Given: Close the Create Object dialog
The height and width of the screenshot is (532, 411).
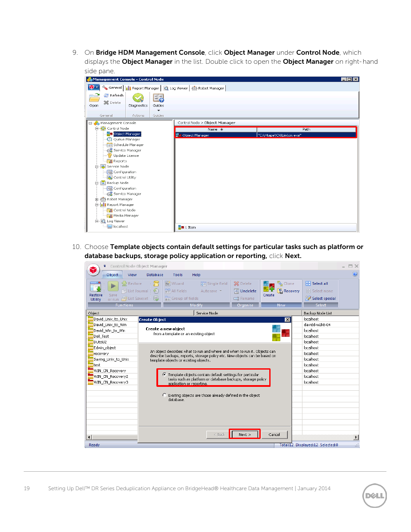Looking at the screenshot, I should point(287,320).
